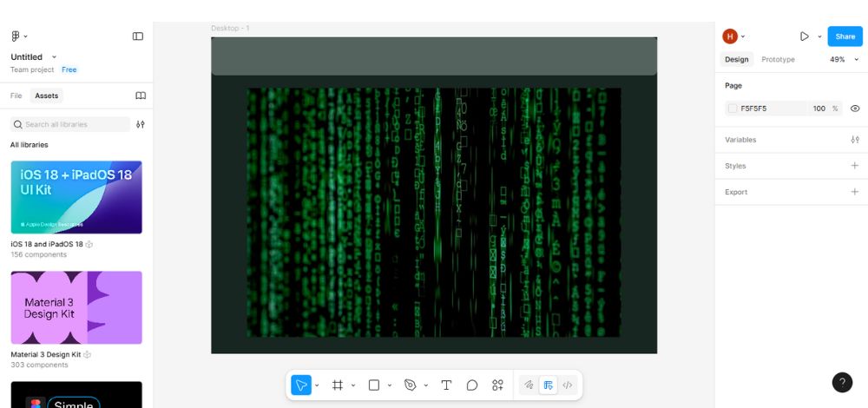Click the Export section label
This screenshot has width=868, height=408.
[x=736, y=192]
